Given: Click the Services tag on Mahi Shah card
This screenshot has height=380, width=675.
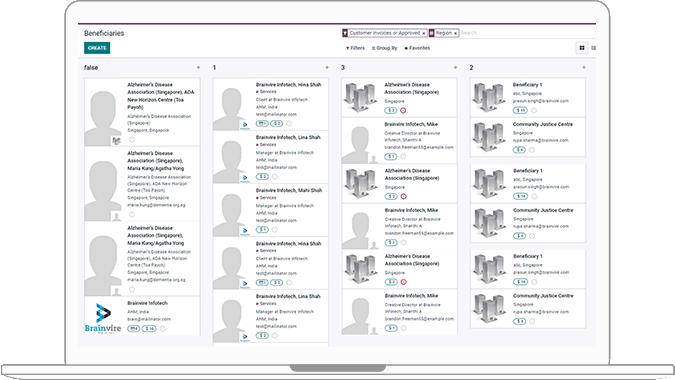Looking at the screenshot, I should coord(266,198).
